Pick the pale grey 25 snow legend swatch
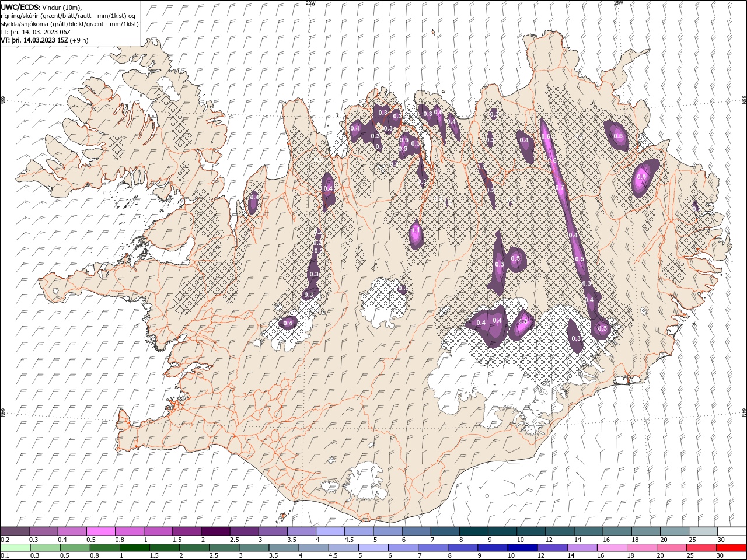This screenshot has width=747, height=560. click(703, 531)
